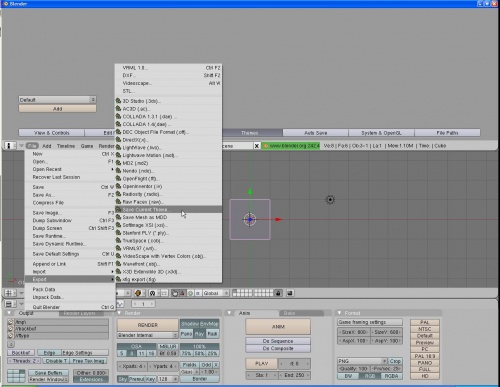Click the folder icon beside the //ftype path
This screenshot has height=387, width=500.
pyautogui.click(x=10, y=336)
